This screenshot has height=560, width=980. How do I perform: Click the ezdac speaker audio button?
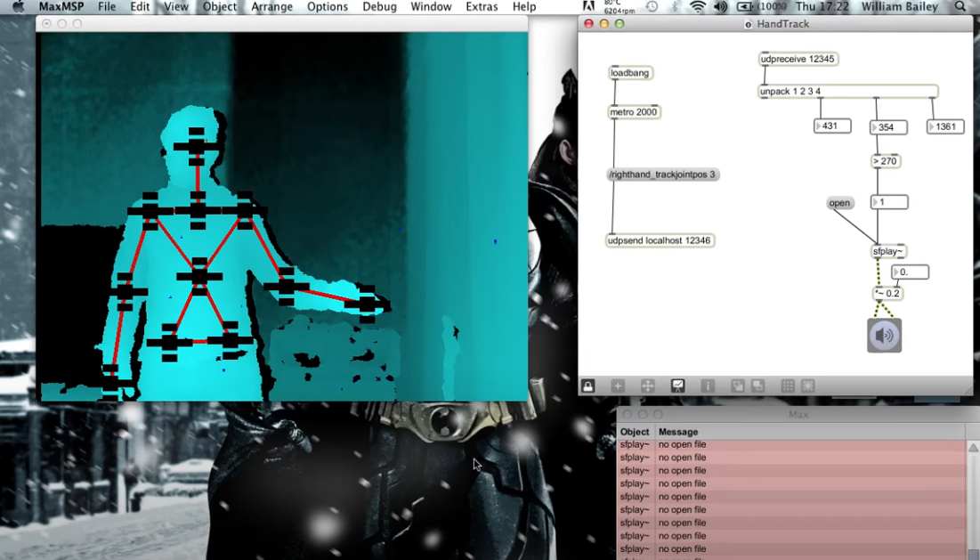pos(885,336)
